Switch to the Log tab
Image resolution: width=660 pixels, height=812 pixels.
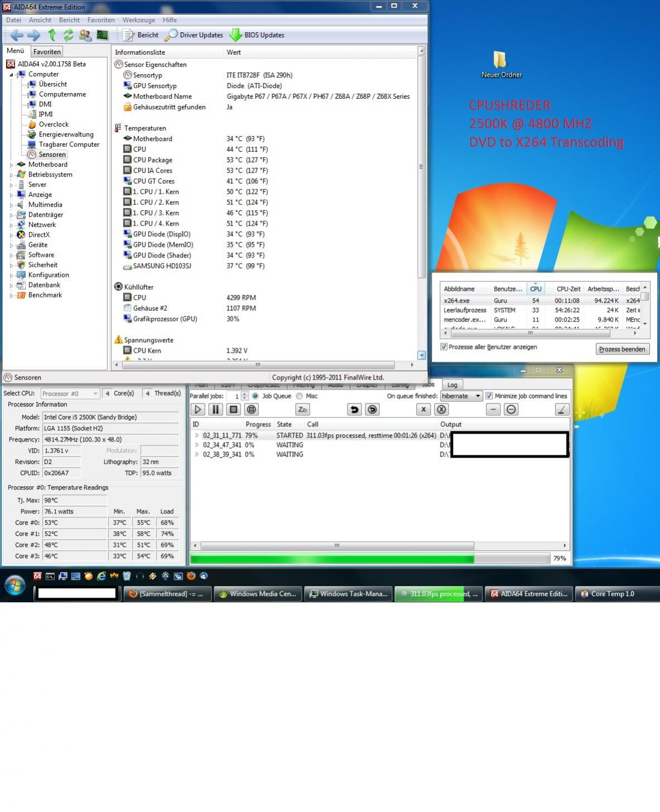tap(452, 385)
